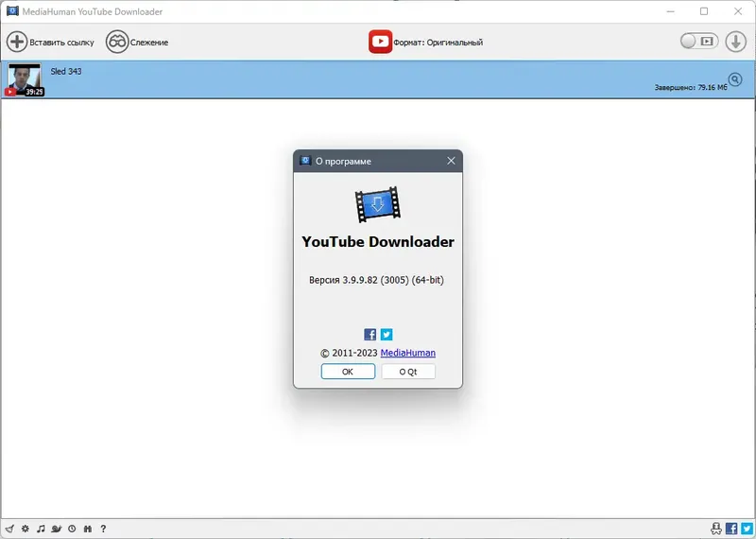The image size is (756, 539).
Task: Close the О программе dialog
Action: (x=451, y=161)
